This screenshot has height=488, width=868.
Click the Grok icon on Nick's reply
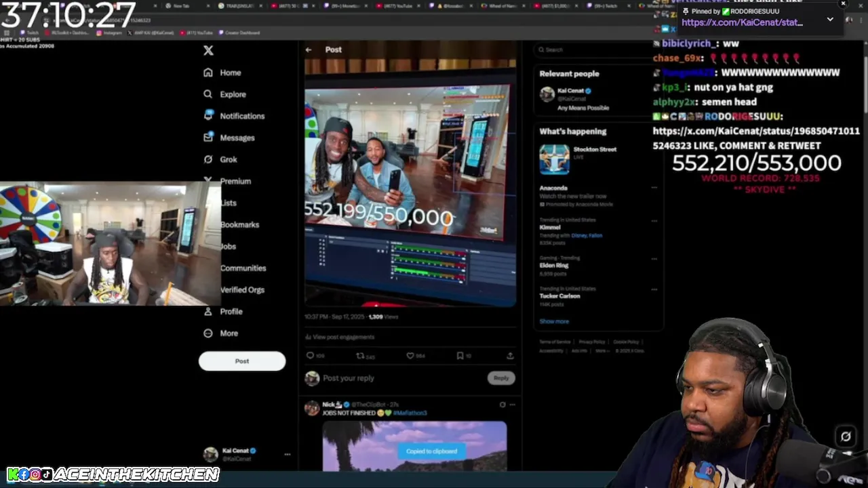pos(502,405)
